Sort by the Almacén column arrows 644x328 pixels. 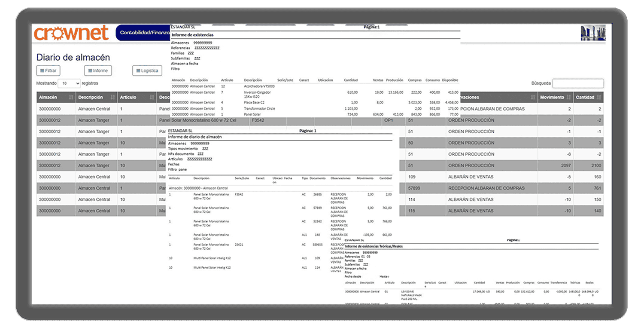(x=71, y=98)
